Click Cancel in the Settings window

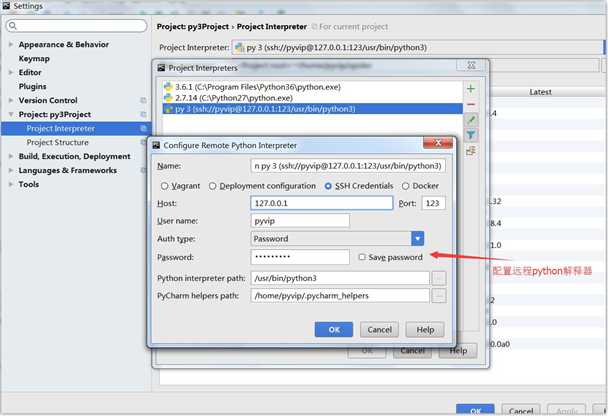coord(521,410)
